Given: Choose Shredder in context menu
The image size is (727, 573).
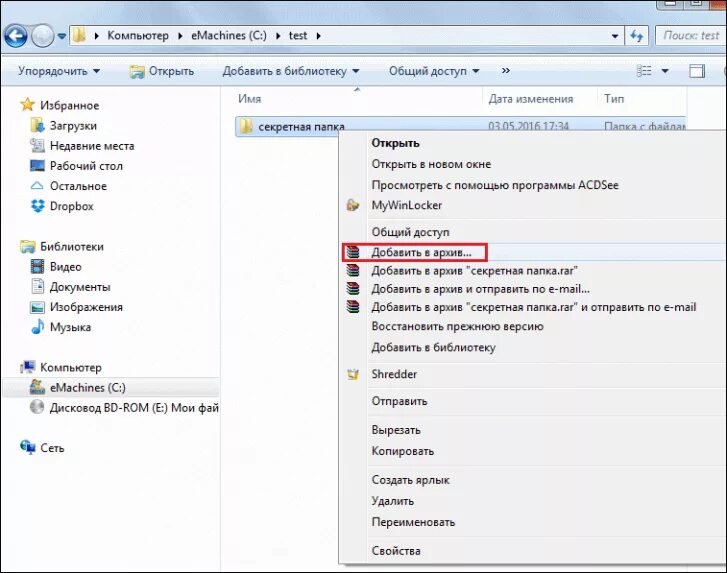Looking at the screenshot, I should (394, 374).
